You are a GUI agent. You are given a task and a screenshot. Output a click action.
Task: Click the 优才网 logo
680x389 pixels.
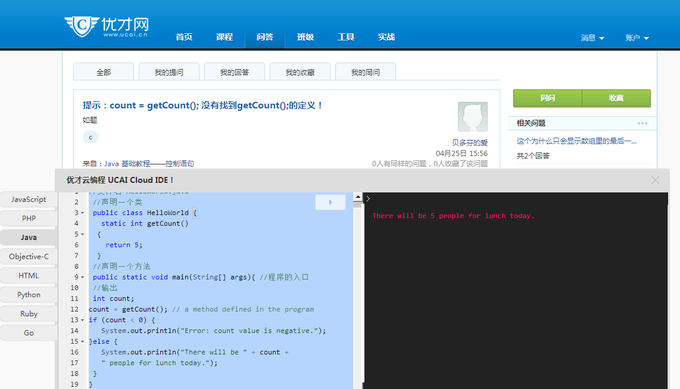pos(107,27)
